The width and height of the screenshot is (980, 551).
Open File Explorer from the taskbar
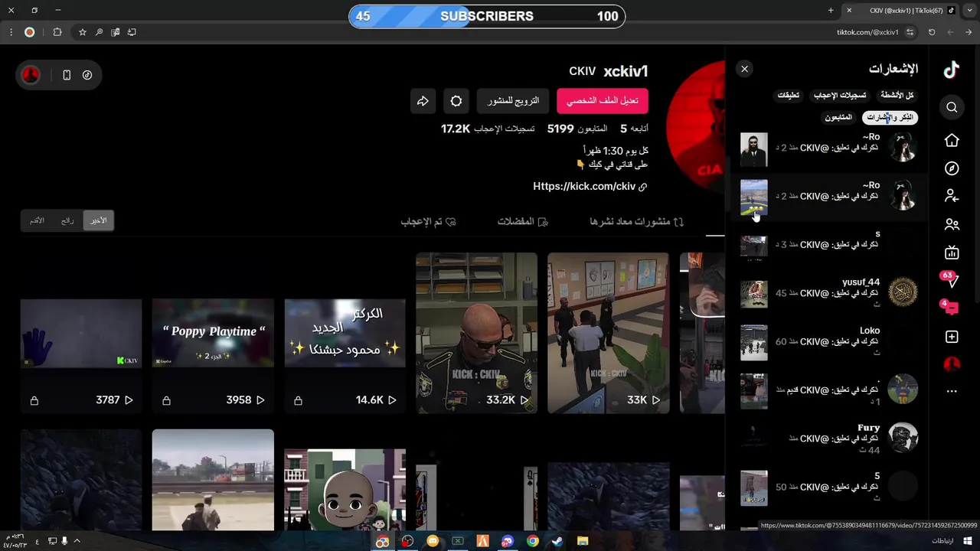[583, 541]
